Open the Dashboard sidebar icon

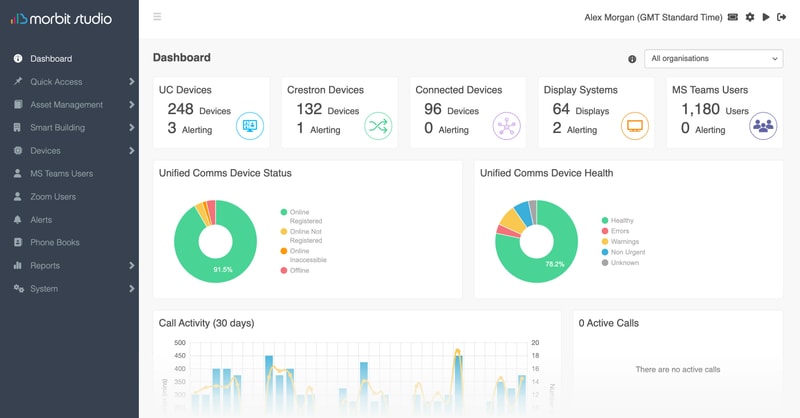coord(18,58)
